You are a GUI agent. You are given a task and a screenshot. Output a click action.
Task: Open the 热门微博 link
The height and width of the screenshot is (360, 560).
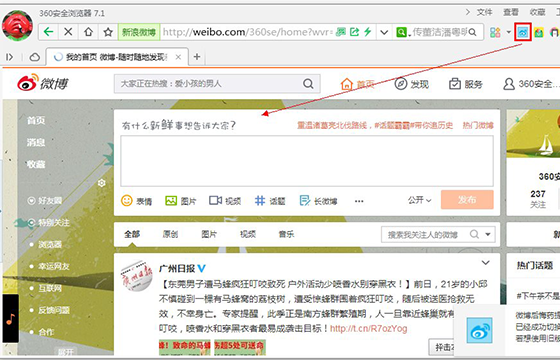pos(478,125)
